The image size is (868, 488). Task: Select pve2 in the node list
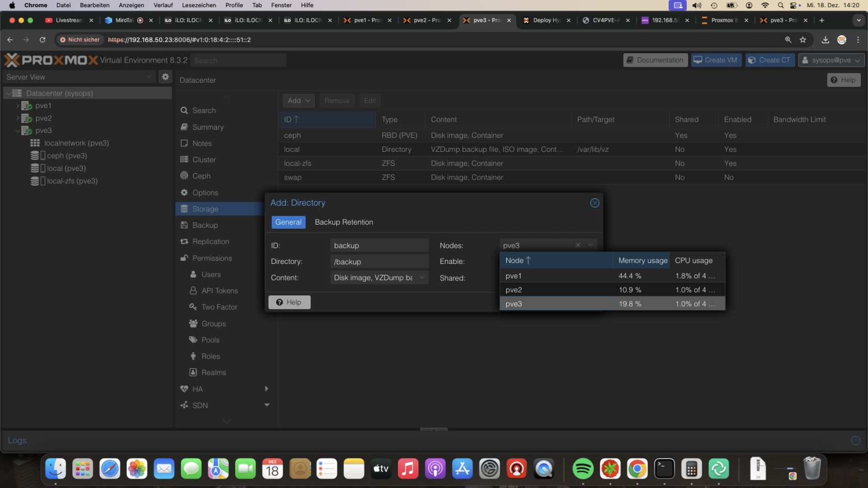coord(612,290)
